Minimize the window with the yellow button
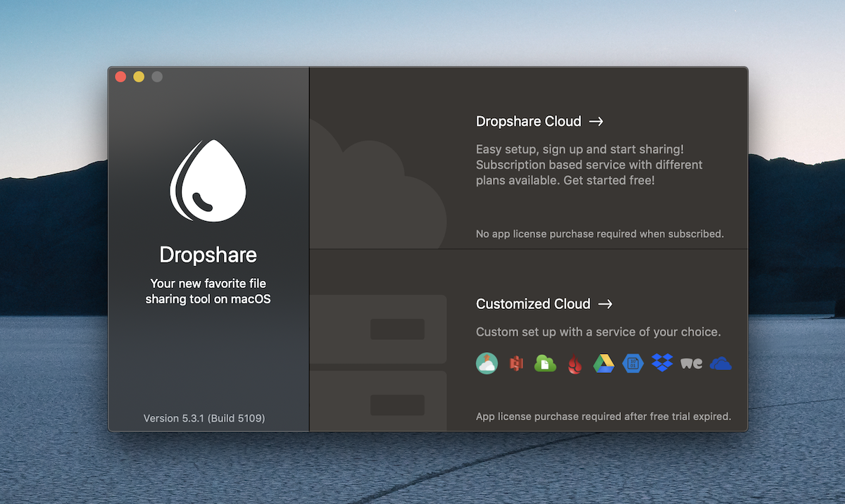The image size is (845, 504). click(x=139, y=77)
